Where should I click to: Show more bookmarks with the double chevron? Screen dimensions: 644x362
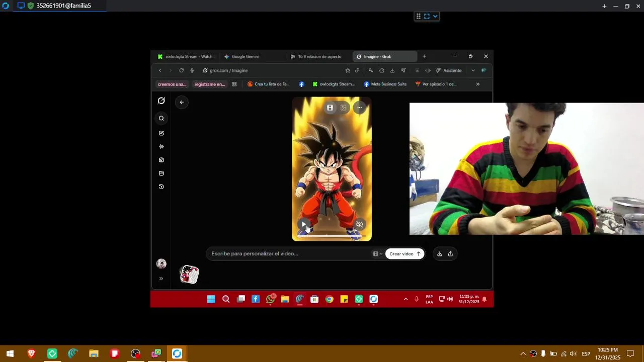477,84
